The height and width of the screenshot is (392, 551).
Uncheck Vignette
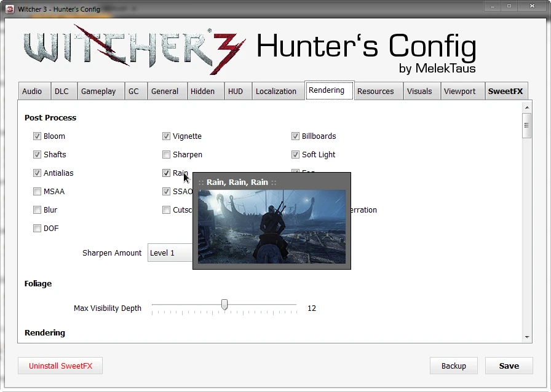tap(166, 136)
